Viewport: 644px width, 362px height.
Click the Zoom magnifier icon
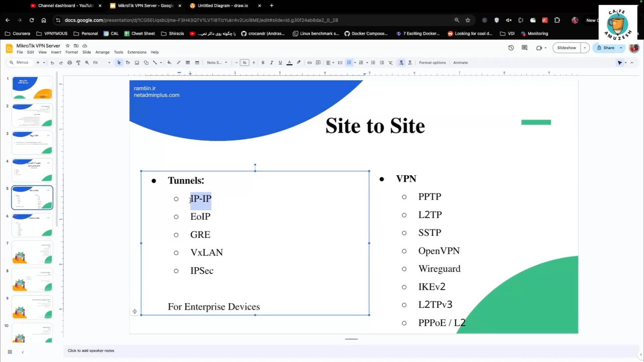click(x=87, y=63)
